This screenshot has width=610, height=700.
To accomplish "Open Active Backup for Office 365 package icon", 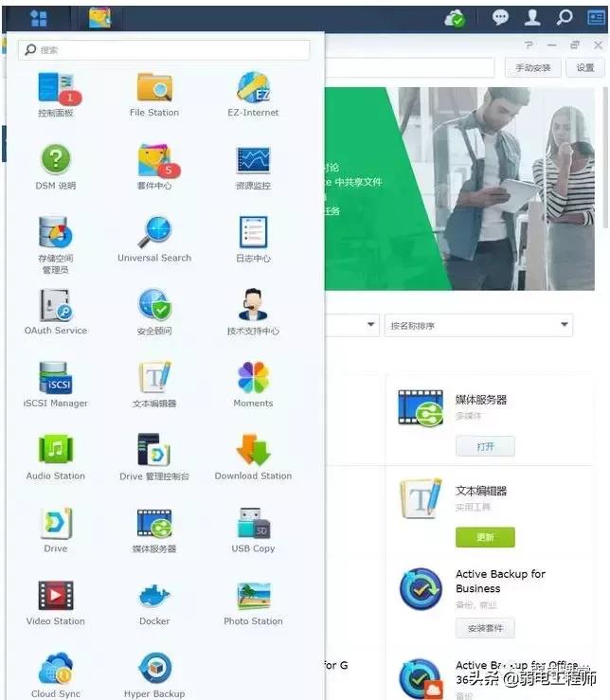I will 421,678.
